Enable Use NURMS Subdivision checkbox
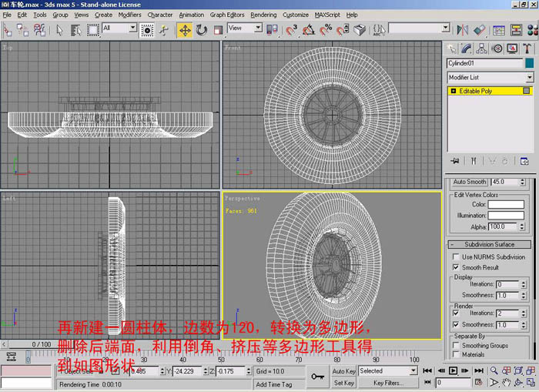 point(456,257)
